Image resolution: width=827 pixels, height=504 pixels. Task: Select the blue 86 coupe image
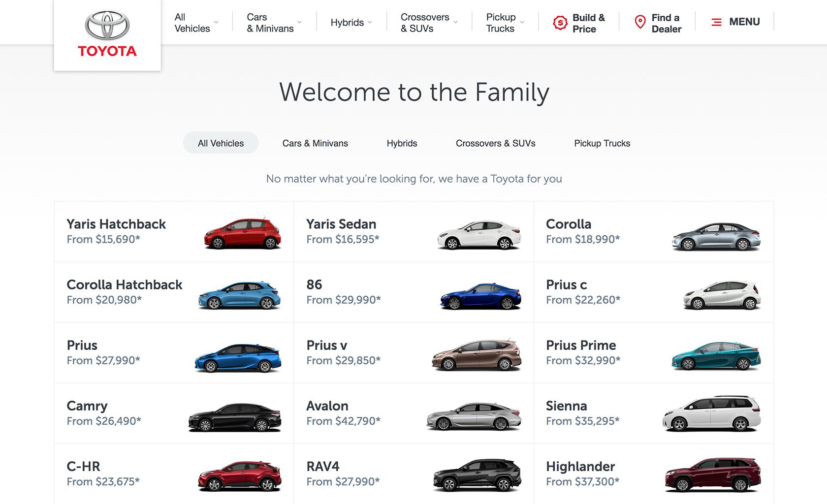pos(480,295)
